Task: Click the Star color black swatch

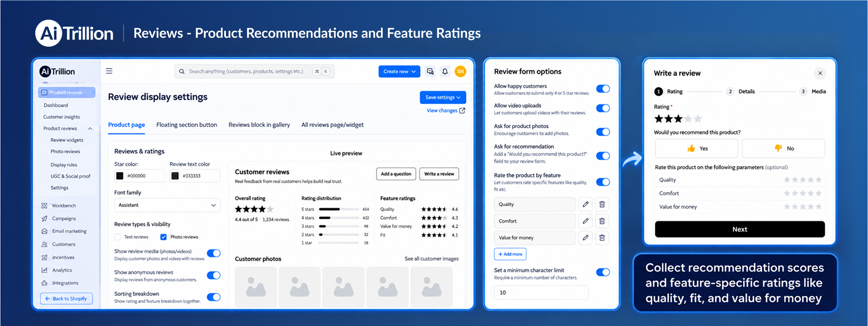Action: 120,176
